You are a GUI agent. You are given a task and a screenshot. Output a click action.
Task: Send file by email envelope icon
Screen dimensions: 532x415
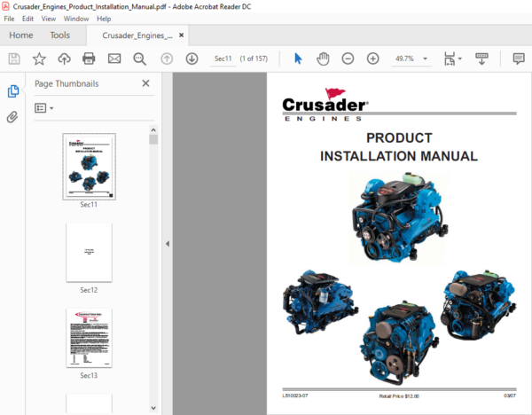(x=114, y=59)
